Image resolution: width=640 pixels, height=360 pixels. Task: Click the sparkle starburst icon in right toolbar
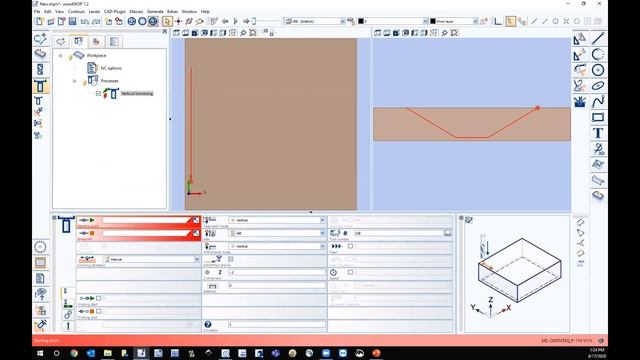click(x=580, y=102)
